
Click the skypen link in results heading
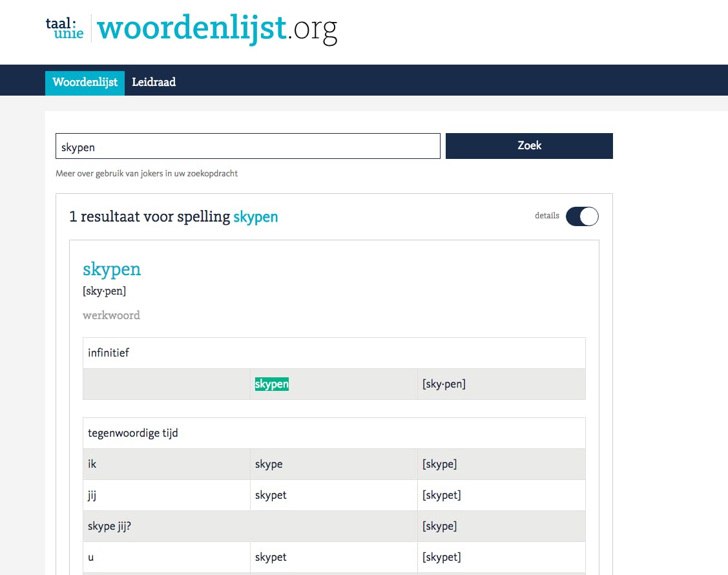coord(255,217)
